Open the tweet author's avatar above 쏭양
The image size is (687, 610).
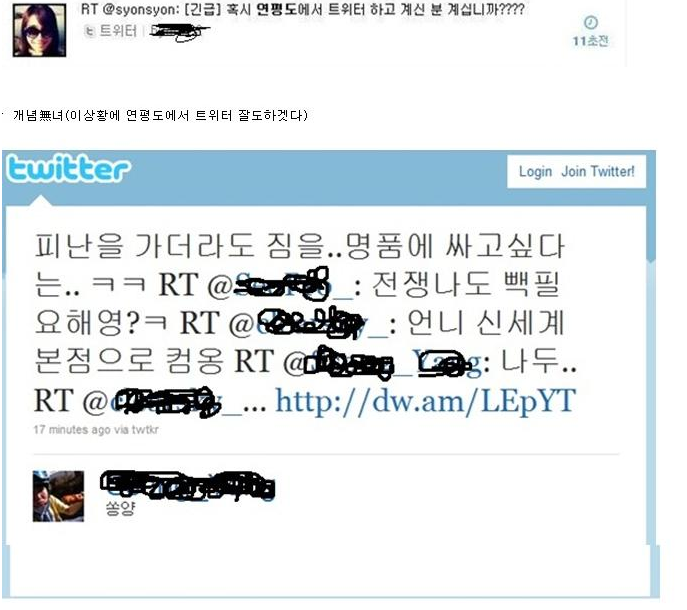click(58, 496)
